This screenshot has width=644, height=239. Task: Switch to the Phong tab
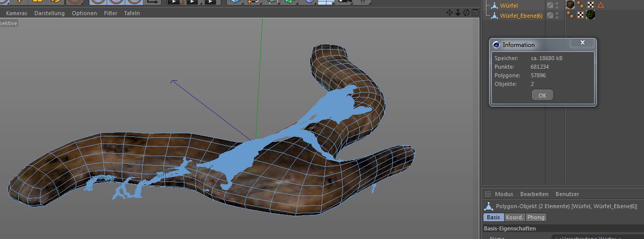[x=536, y=217]
